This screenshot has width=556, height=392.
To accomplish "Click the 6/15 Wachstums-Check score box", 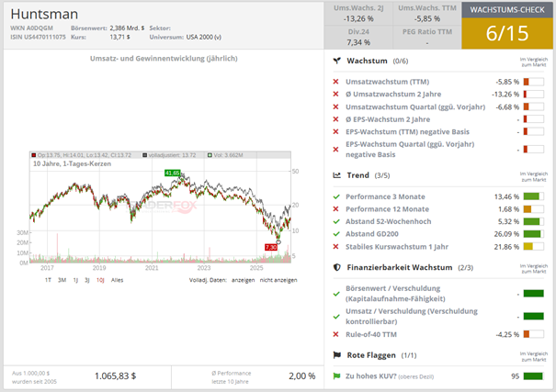I will pyautogui.click(x=507, y=33).
